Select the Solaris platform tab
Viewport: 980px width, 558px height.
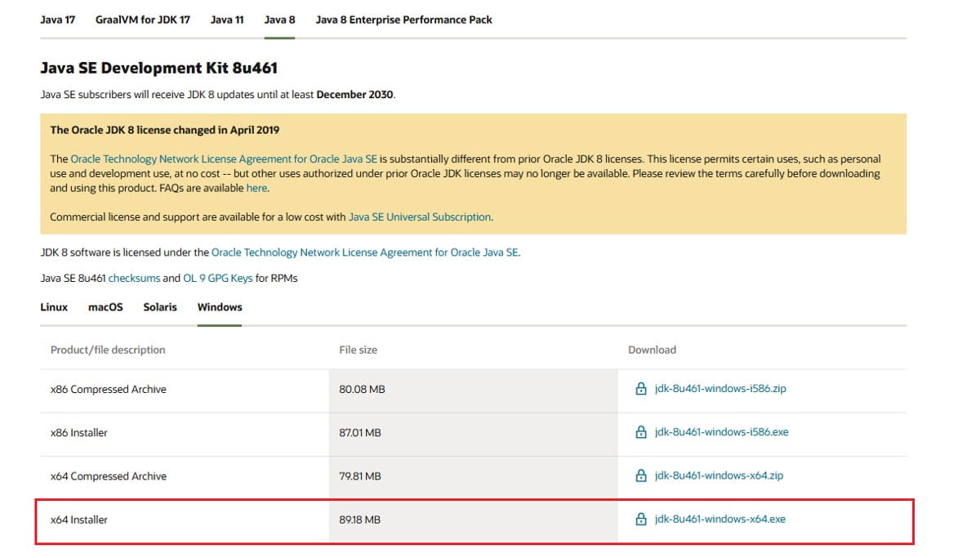tap(160, 307)
